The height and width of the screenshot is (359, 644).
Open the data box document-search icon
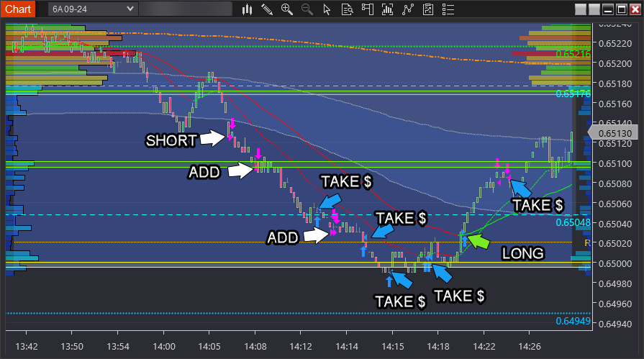pos(347,9)
